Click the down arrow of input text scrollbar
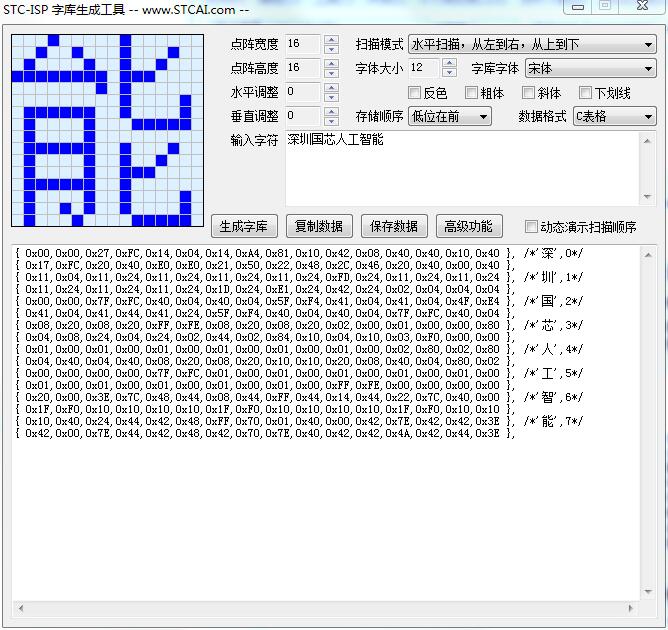The width and height of the screenshot is (668, 630). pos(648,197)
